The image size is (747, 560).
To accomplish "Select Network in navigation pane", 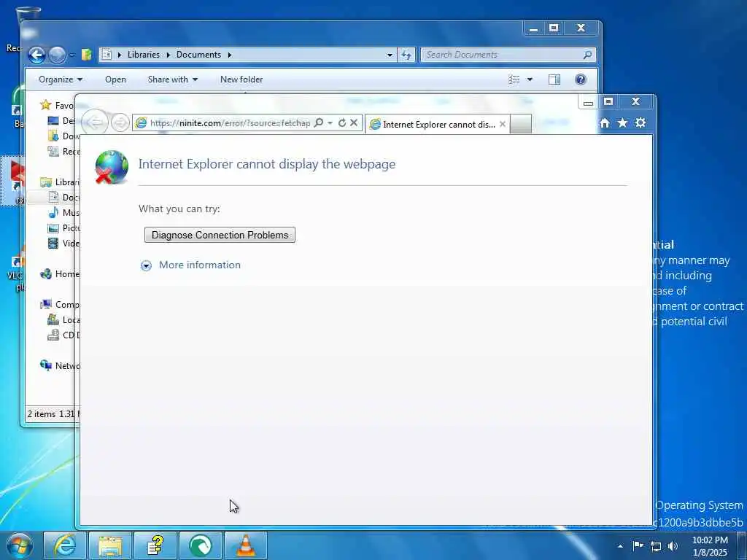I will point(60,366).
